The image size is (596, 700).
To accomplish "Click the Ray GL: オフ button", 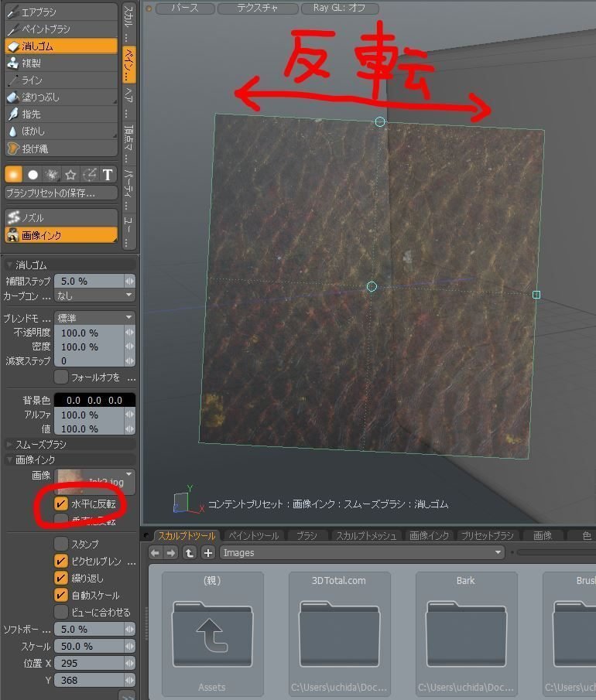I will point(340,8).
